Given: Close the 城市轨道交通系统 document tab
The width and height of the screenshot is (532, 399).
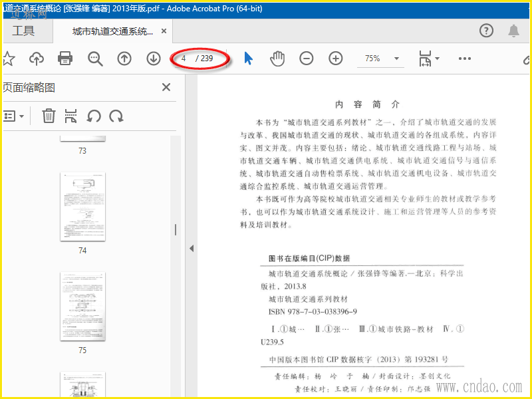Looking at the screenshot, I should 164,31.
